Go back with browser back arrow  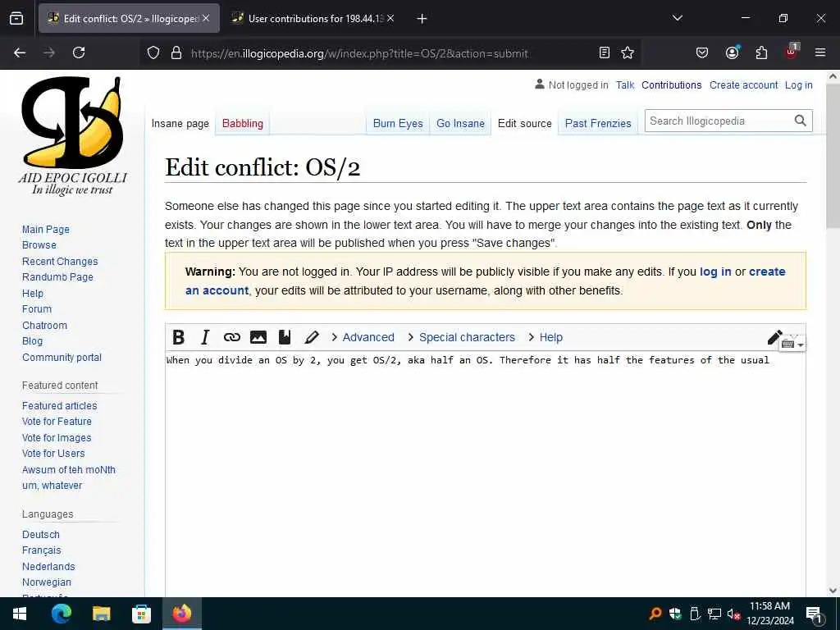coord(20,52)
